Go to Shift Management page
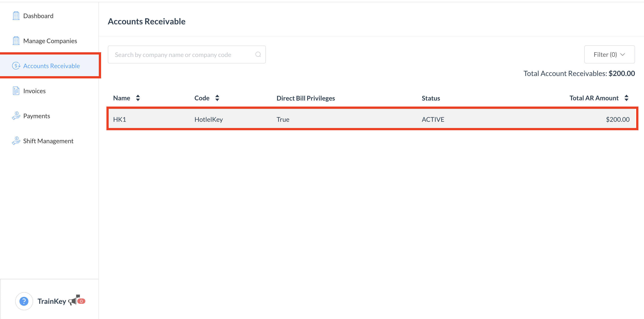This screenshot has height=319, width=644. [48, 141]
